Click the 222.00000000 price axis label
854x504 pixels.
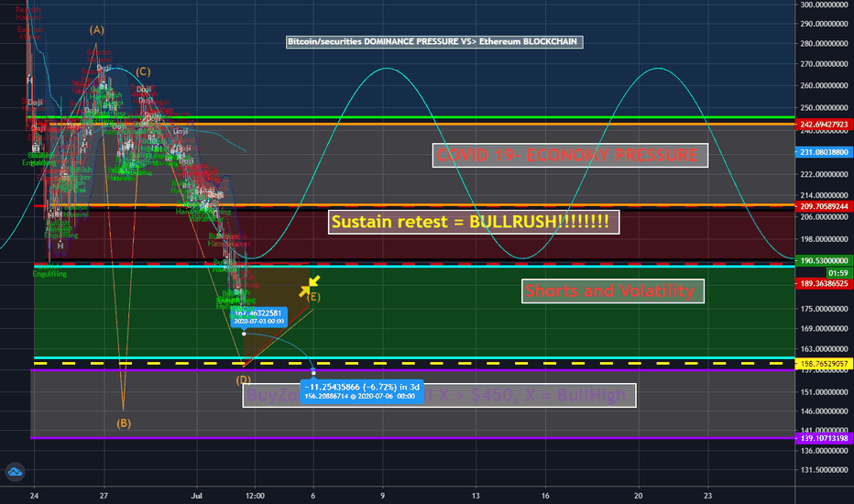[824, 174]
